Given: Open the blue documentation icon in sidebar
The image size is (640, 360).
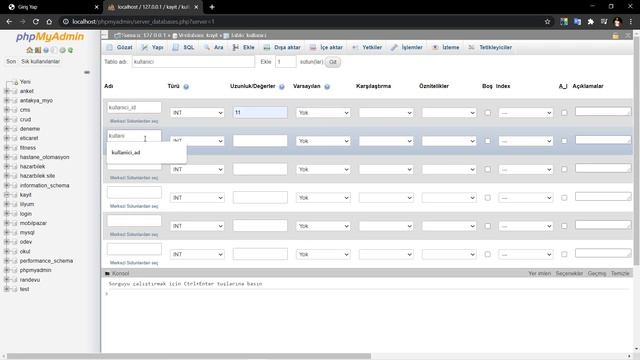Looking at the screenshot, I should click(x=46, y=50).
